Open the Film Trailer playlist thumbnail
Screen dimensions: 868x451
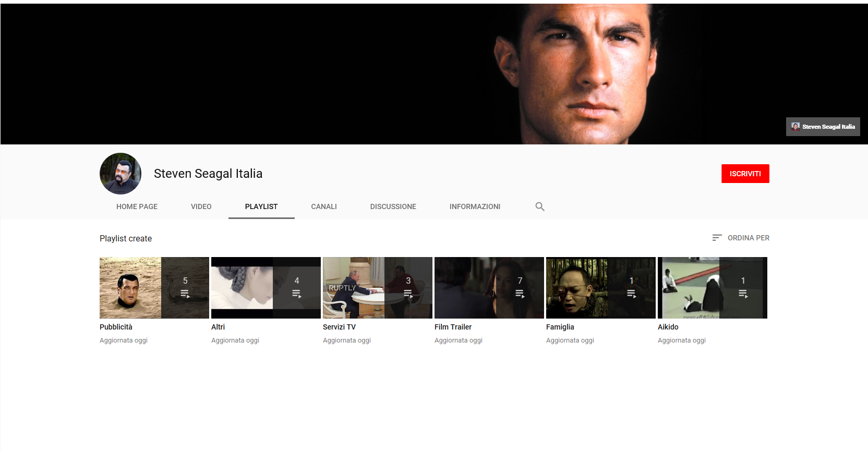coord(489,288)
